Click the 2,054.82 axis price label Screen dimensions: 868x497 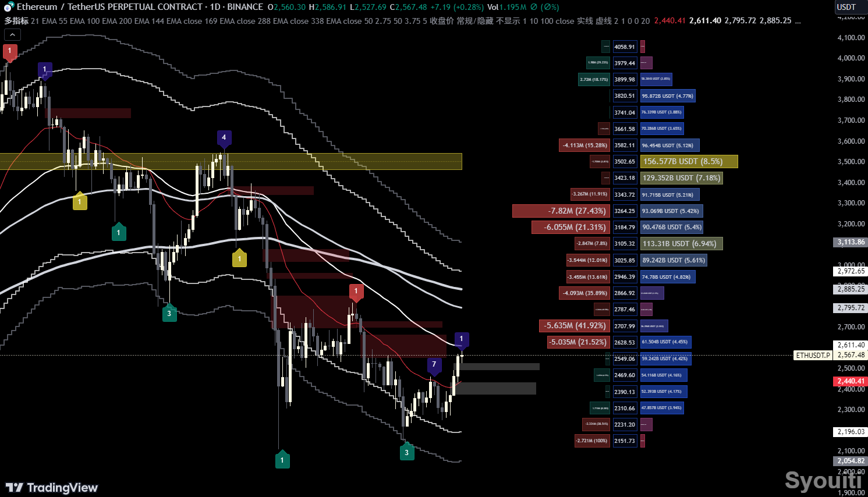(x=851, y=461)
